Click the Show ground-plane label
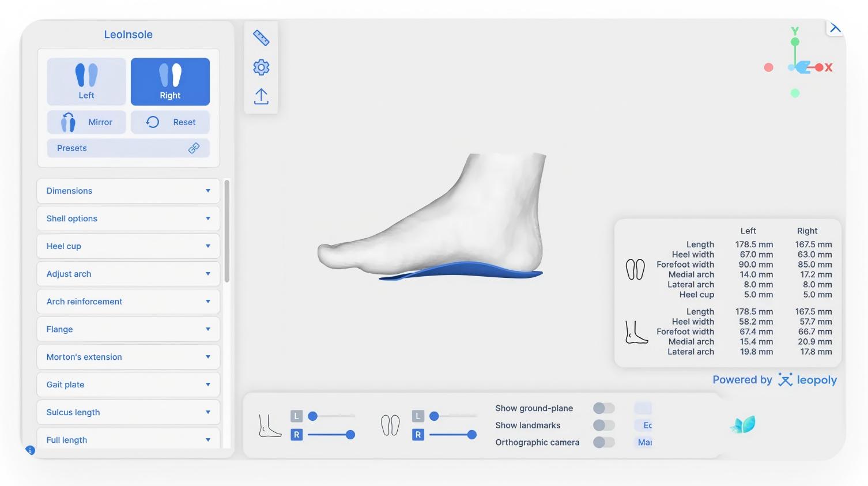The image size is (868, 486). pyautogui.click(x=534, y=408)
